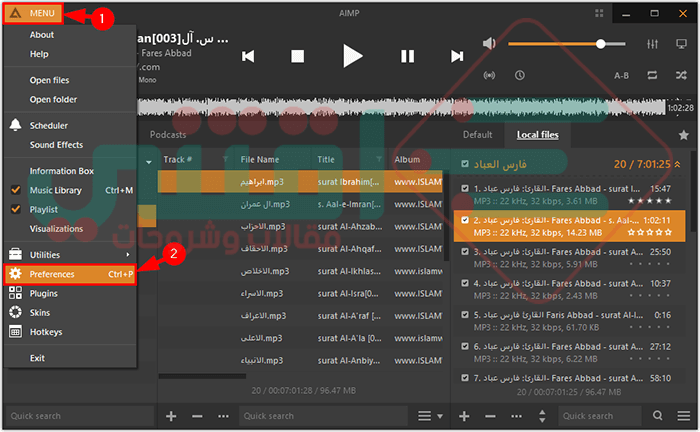Open Sound Effects from menu
Screen dimensions: 700x432
(56, 145)
